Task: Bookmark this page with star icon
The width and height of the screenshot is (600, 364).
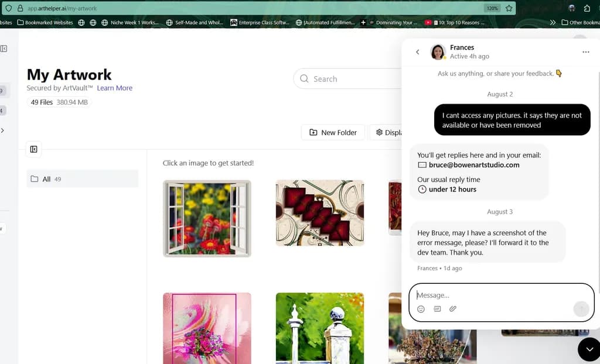Action: point(509,8)
